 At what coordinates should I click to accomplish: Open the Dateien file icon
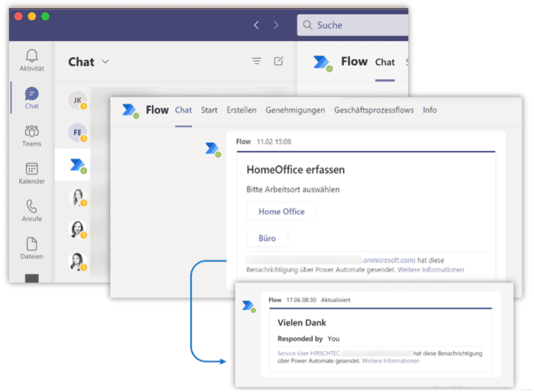(x=31, y=245)
